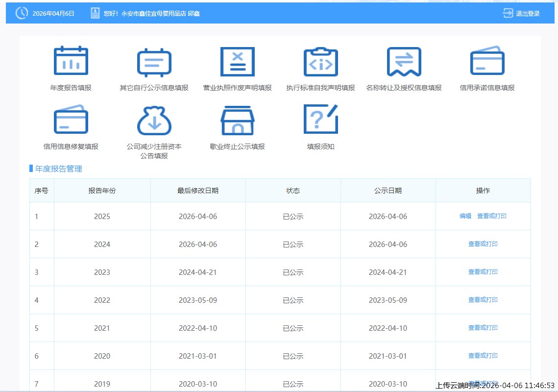Open the 信用信息修复填报 icon
The width and height of the screenshot is (558, 392).
pyautogui.click(x=71, y=120)
